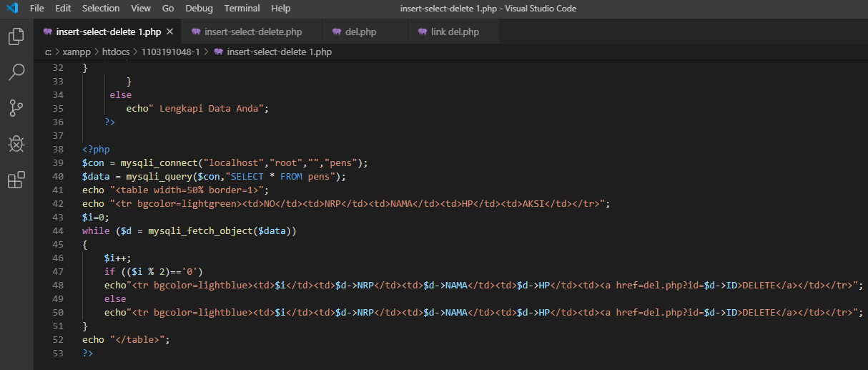Switch to the insert-select-delete.php tab
The height and width of the screenshot is (370, 868).
coord(252,32)
